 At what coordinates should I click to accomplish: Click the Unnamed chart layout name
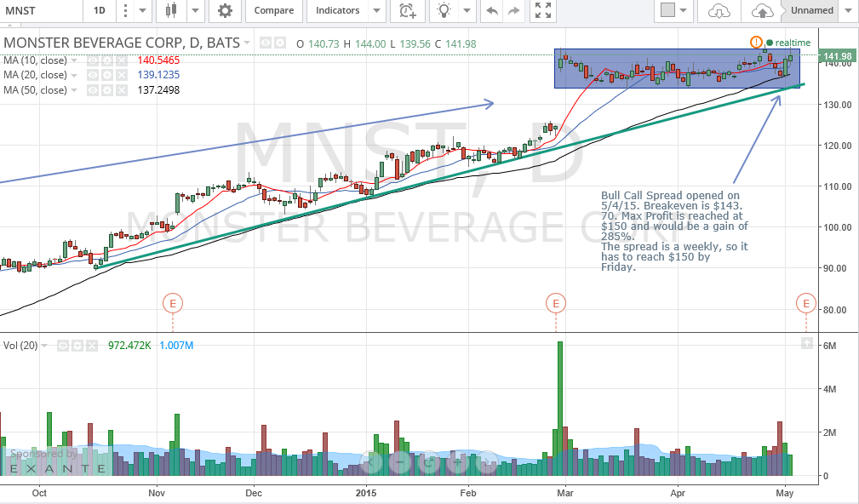(812, 10)
